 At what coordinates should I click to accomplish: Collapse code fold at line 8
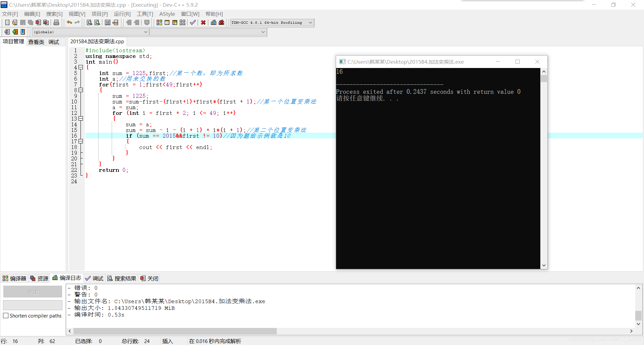click(x=81, y=90)
